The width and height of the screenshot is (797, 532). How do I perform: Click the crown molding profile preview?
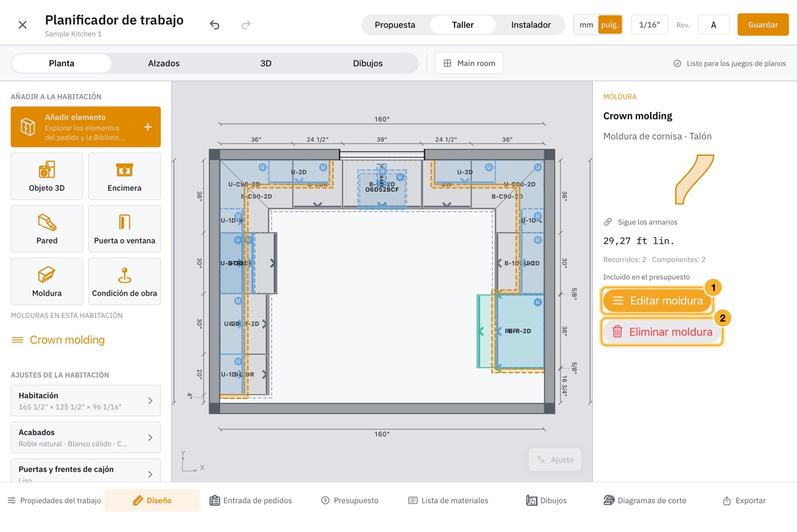click(x=694, y=179)
